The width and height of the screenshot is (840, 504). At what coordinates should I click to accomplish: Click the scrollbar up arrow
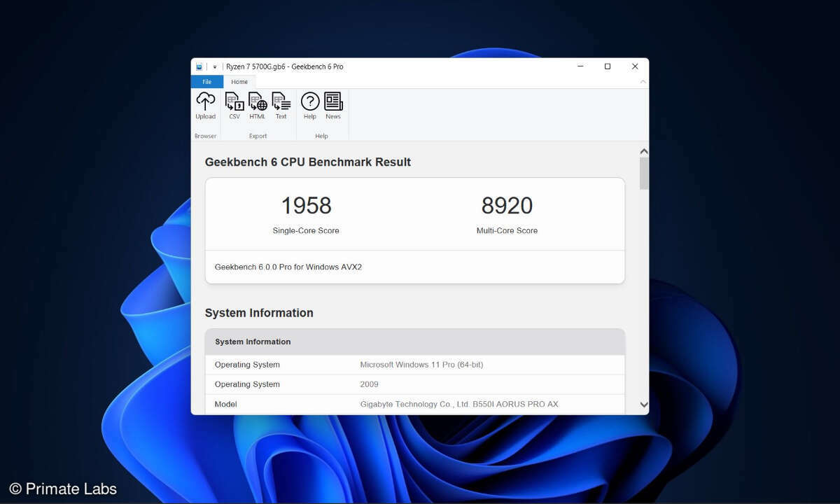click(x=644, y=151)
